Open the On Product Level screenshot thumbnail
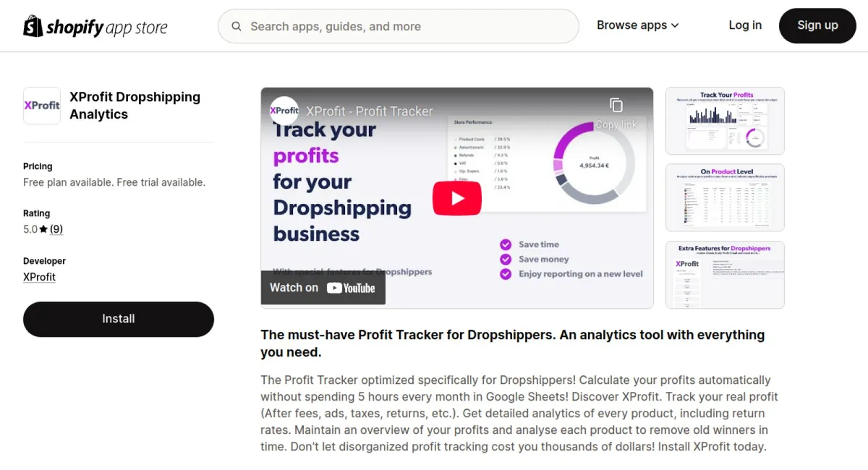Screen dimensions: 868x470 724,197
